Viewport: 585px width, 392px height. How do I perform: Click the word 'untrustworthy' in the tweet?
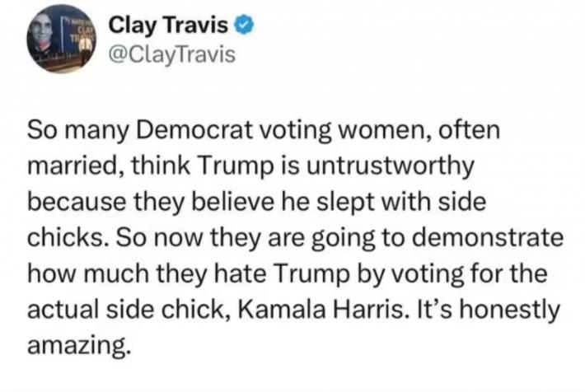pyautogui.click(x=391, y=166)
